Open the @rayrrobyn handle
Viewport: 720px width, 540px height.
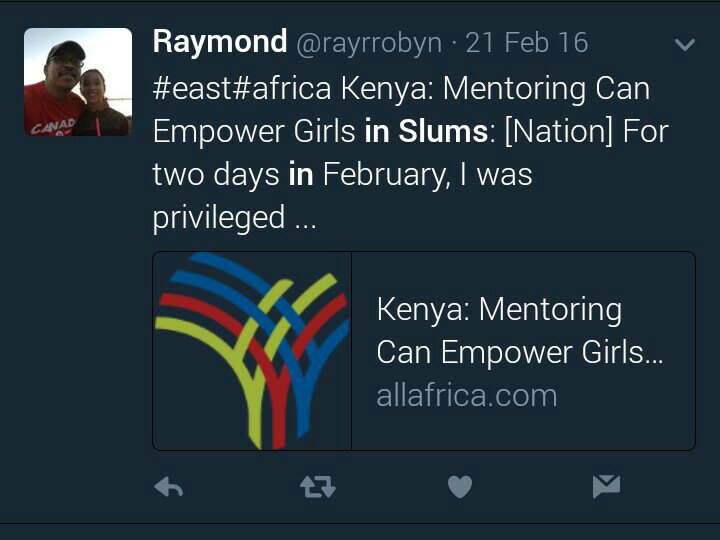(x=369, y=43)
